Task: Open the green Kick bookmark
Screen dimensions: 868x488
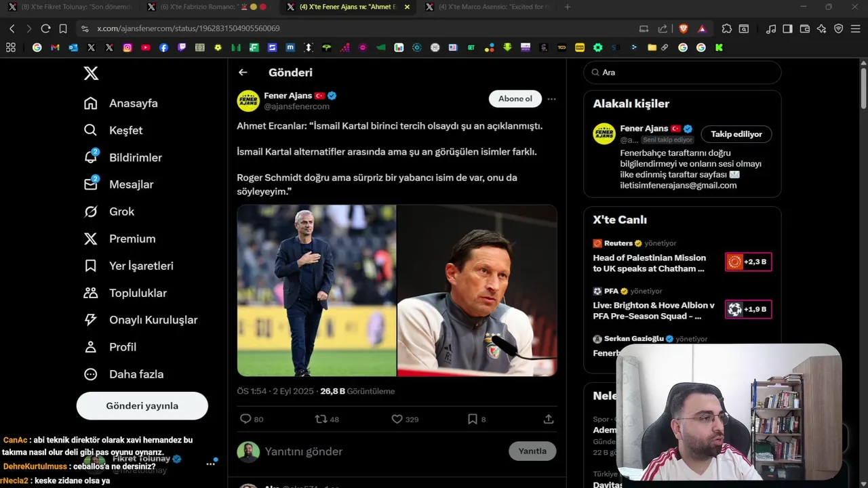Action: point(719,47)
